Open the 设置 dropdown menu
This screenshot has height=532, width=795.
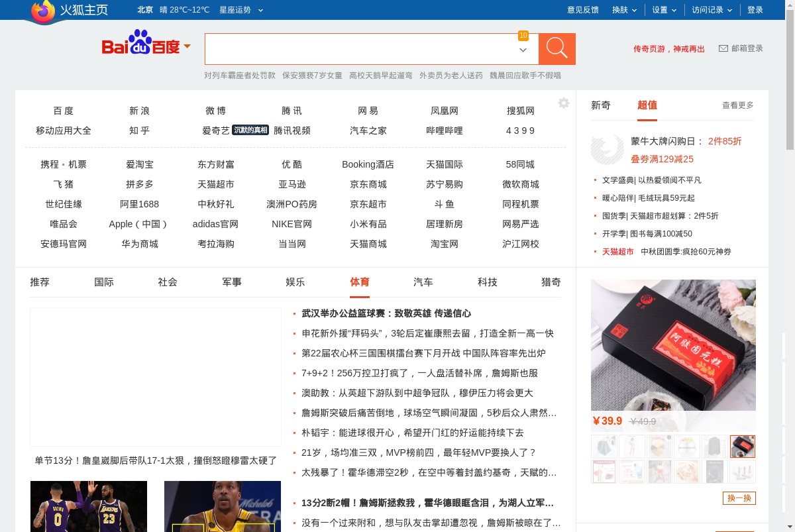(x=664, y=10)
